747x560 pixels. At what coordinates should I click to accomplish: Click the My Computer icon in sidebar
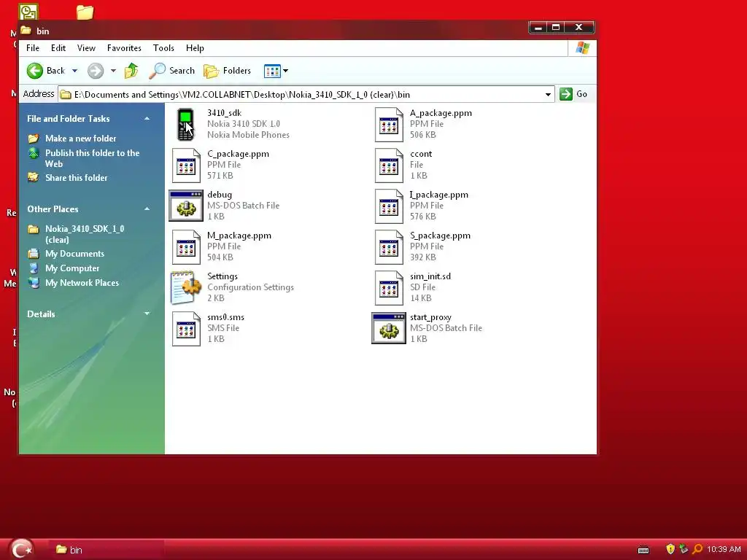coord(34,268)
